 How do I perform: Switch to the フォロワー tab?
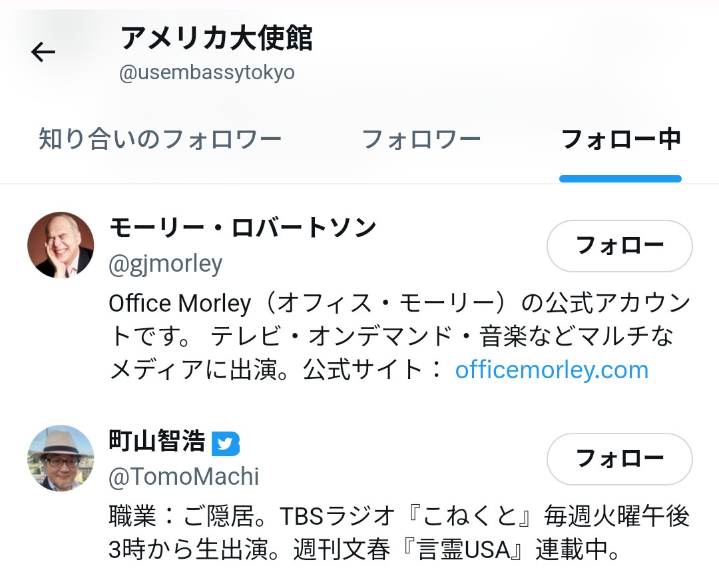coord(421,140)
